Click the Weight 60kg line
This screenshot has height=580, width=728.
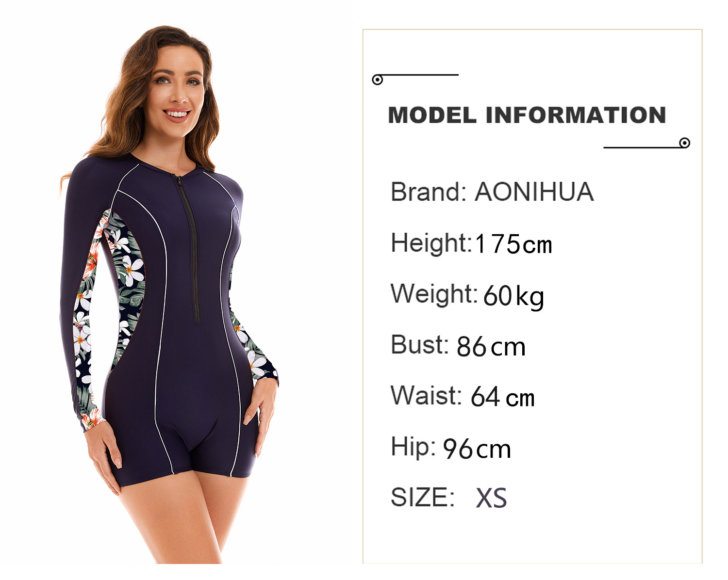coord(467,296)
